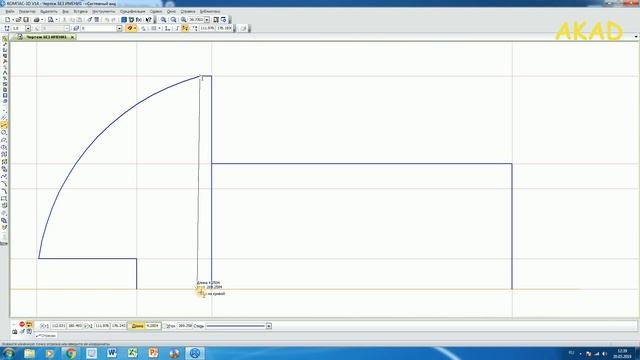Close the Чертеж БЕЗ ИМЕНИ1 tab
This screenshot has width=640, height=360.
click(x=72, y=37)
